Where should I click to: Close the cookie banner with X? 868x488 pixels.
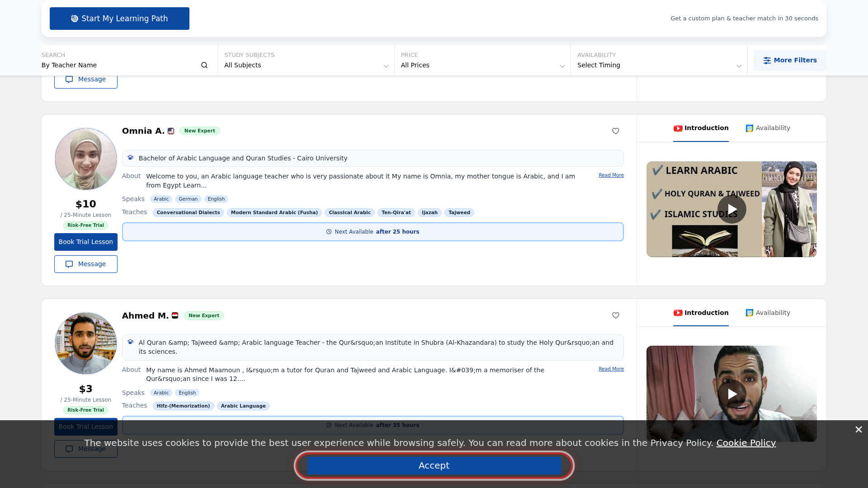click(859, 429)
